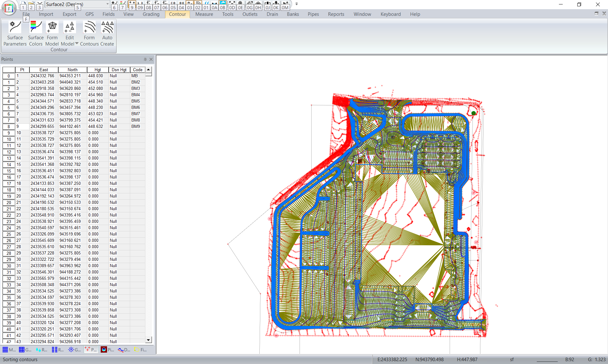Click the round application logo button
The width and height of the screenshot is (608, 364).
[x=9, y=8]
